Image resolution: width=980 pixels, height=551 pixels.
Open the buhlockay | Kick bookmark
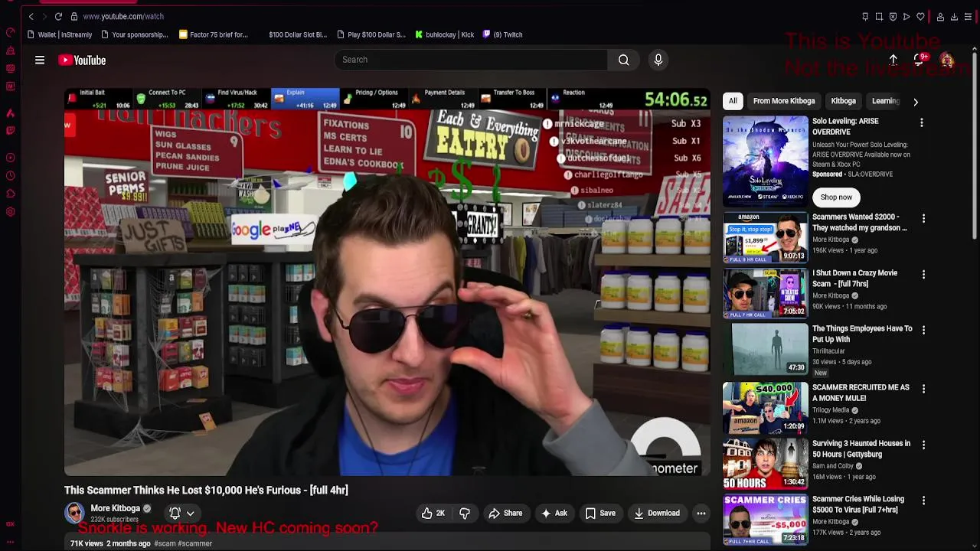(x=445, y=34)
